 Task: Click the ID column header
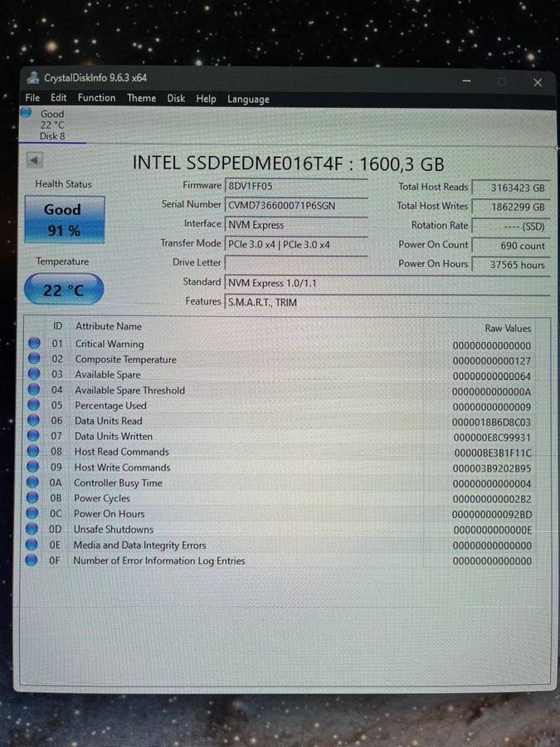[57, 326]
